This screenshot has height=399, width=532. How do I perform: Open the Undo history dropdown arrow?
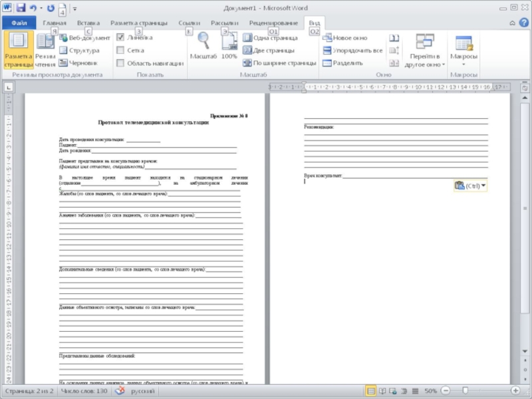click(x=41, y=8)
